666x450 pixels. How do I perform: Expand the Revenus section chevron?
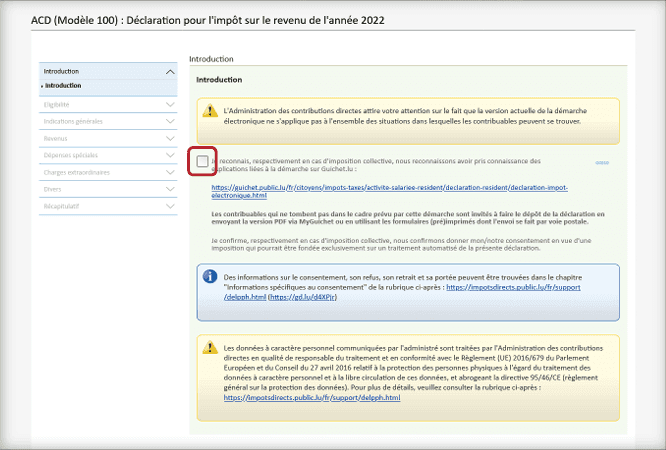(x=169, y=139)
